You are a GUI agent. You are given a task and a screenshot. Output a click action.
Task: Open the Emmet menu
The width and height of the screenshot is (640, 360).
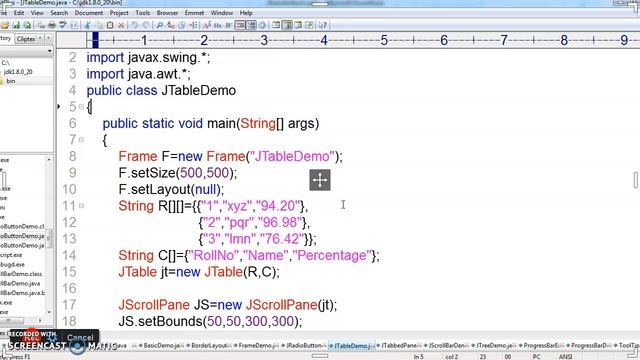[194, 13]
